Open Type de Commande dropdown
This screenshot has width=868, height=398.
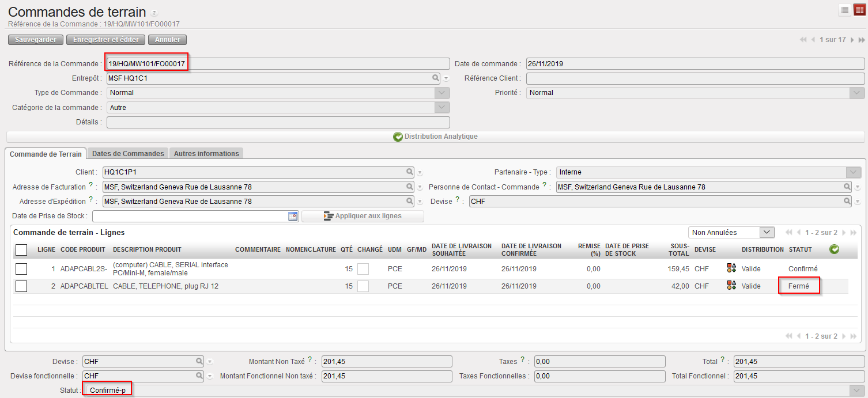pos(441,93)
